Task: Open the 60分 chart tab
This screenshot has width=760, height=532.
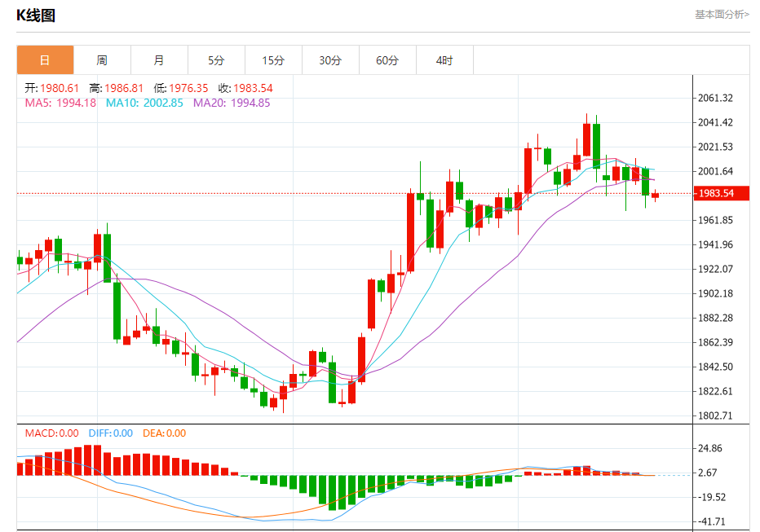Action: [387, 60]
